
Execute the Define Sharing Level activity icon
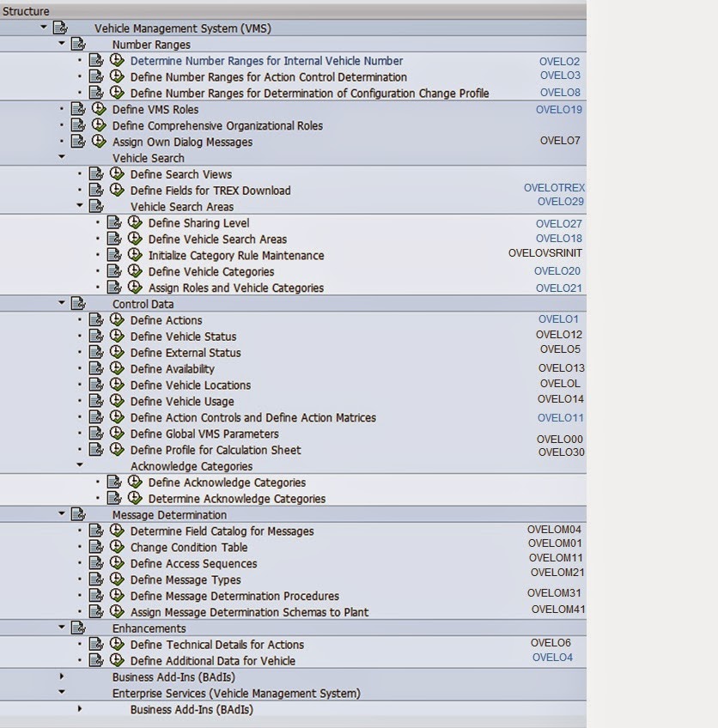[135, 222]
